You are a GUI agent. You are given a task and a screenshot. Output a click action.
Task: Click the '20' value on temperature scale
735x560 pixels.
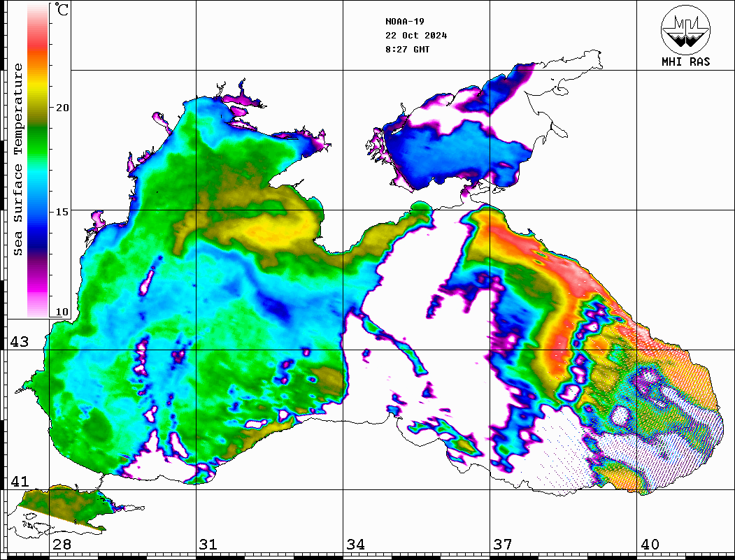pyautogui.click(x=62, y=108)
